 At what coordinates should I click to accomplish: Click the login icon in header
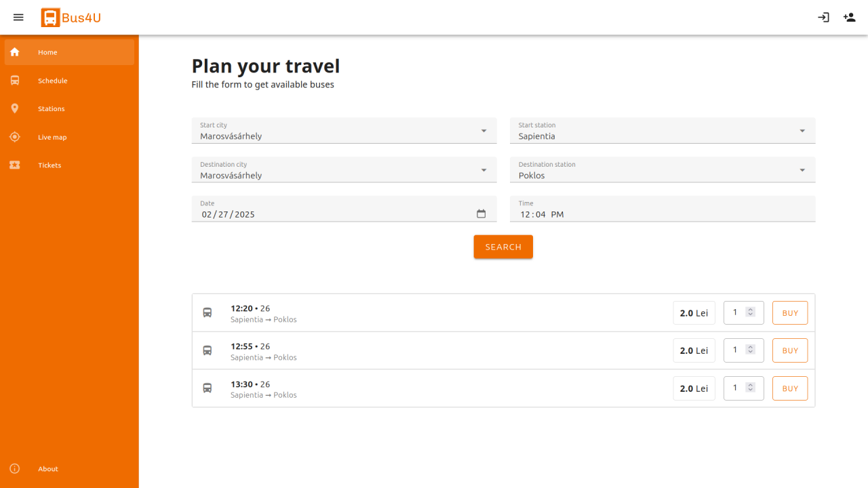(823, 18)
